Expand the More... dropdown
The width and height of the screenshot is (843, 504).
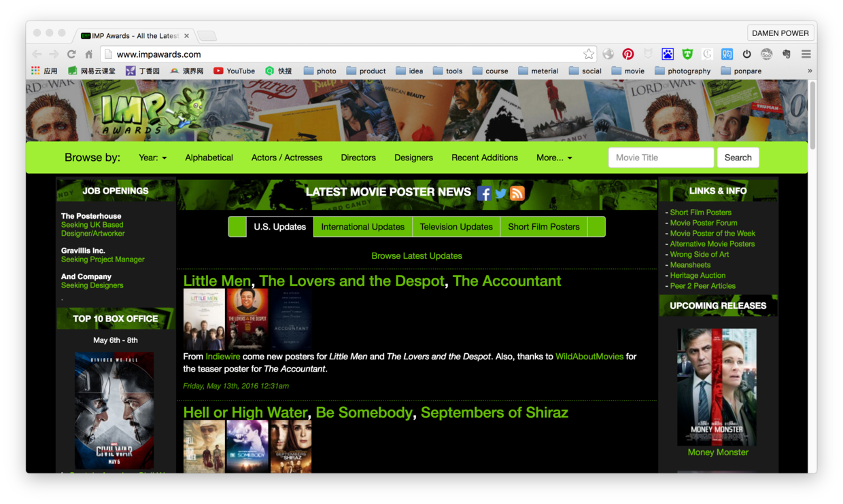554,158
